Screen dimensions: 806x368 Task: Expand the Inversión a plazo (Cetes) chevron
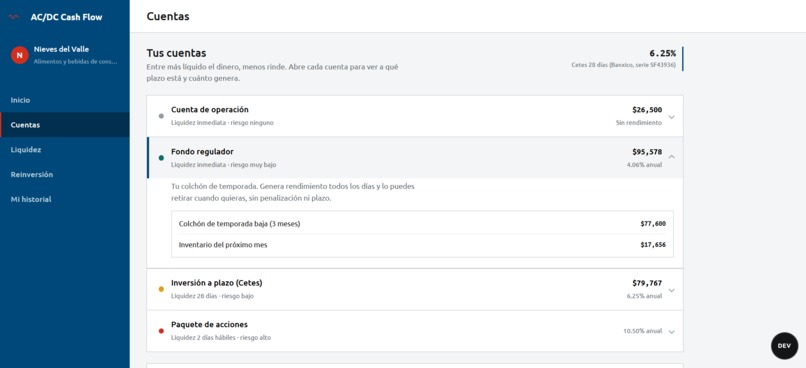click(671, 290)
